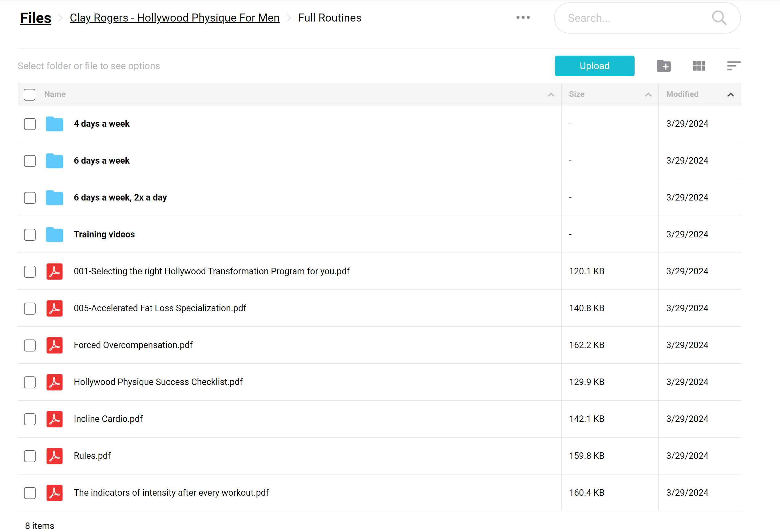Switch to grid view icon
This screenshot has height=532, width=780.
699,66
